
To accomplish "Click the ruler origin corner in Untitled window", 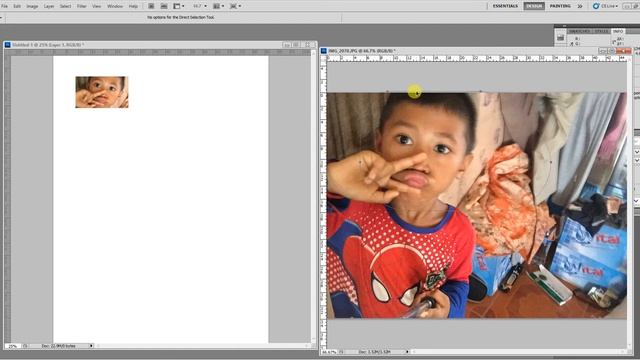I will [x=7, y=52].
